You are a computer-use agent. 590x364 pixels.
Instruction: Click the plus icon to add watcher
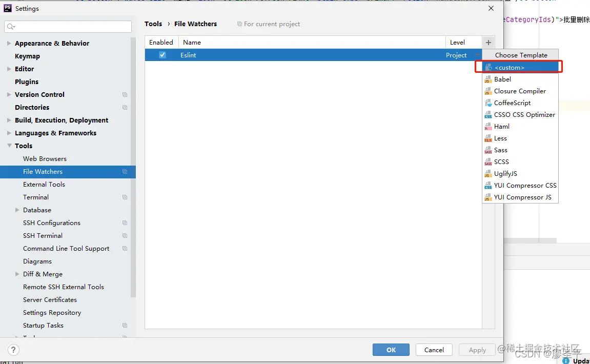click(489, 43)
